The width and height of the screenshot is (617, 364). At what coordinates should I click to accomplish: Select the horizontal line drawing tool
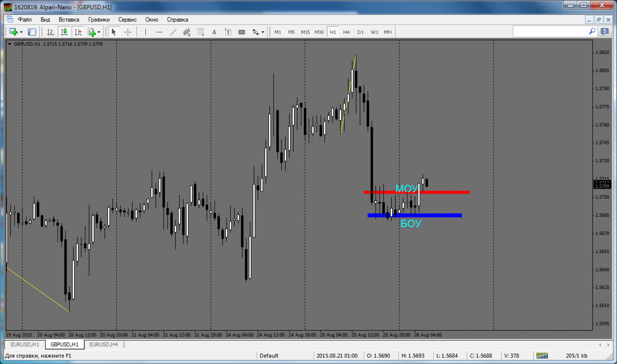pyautogui.click(x=159, y=32)
